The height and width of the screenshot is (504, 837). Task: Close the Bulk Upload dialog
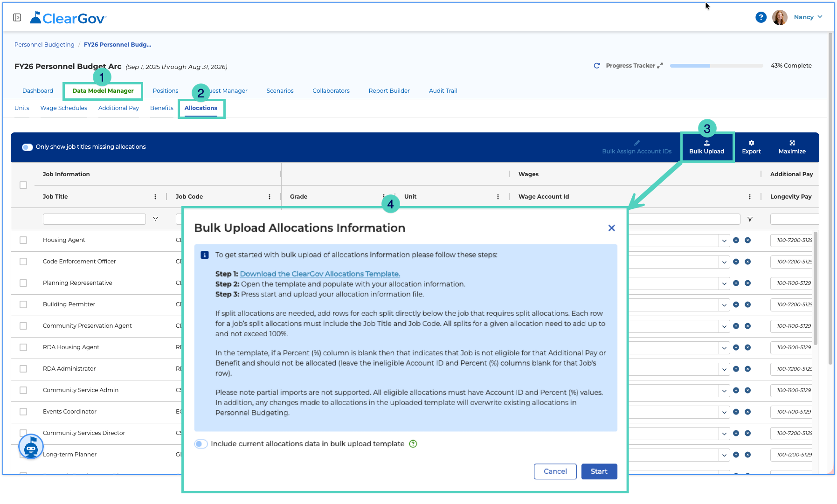611,228
